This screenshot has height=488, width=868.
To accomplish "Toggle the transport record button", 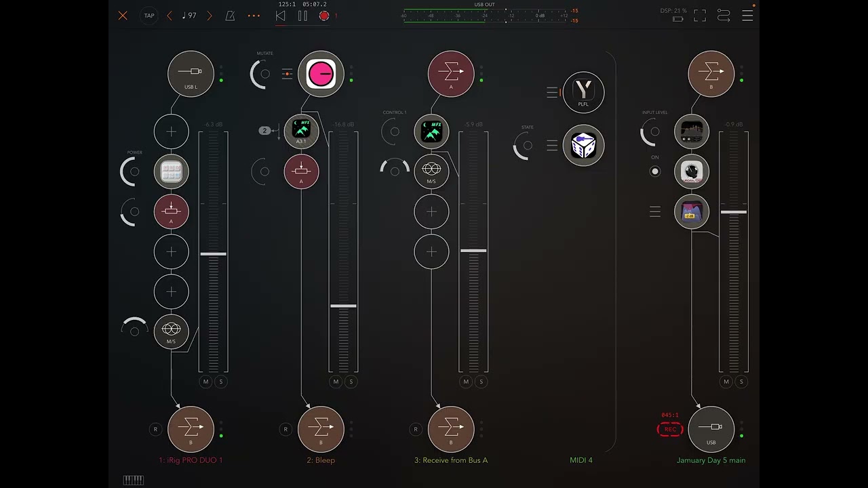I will tap(324, 16).
